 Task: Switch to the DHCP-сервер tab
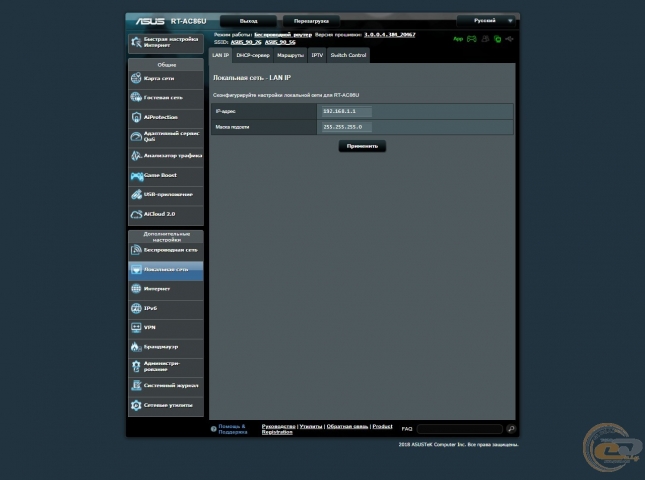coord(253,56)
